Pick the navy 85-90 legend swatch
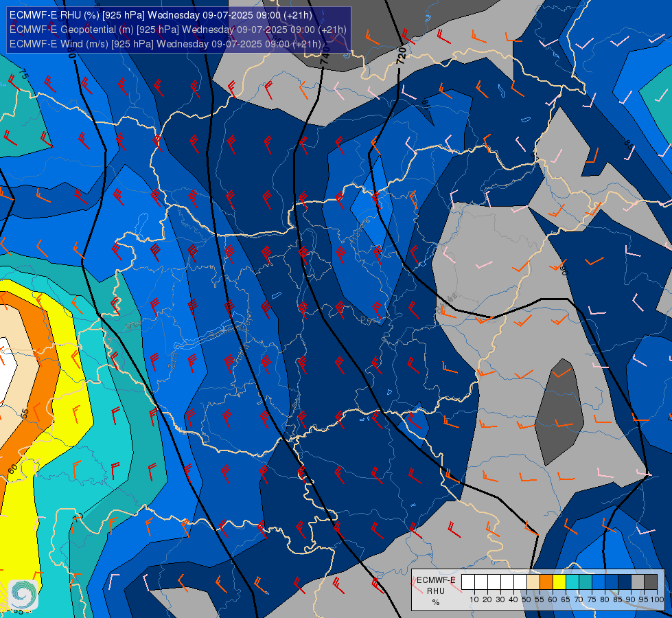This screenshot has height=618, width=672. tap(625, 582)
